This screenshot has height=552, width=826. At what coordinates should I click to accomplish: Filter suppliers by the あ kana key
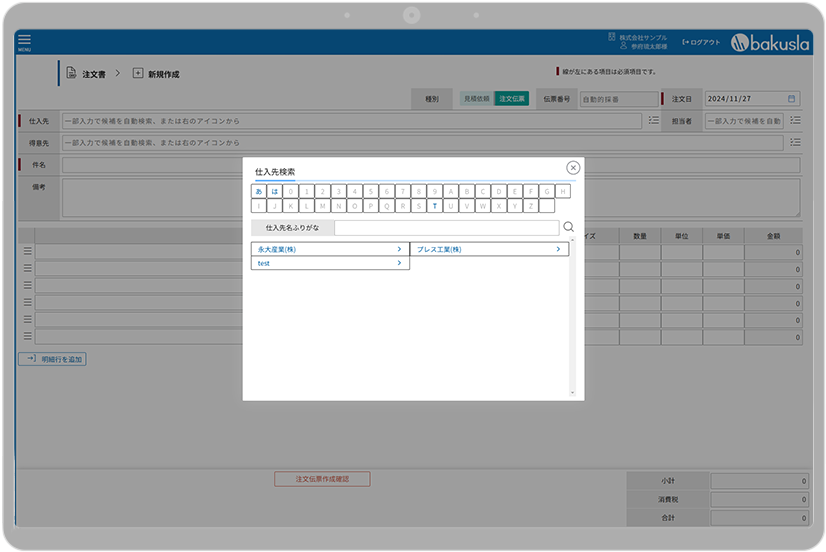(x=259, y=191)
